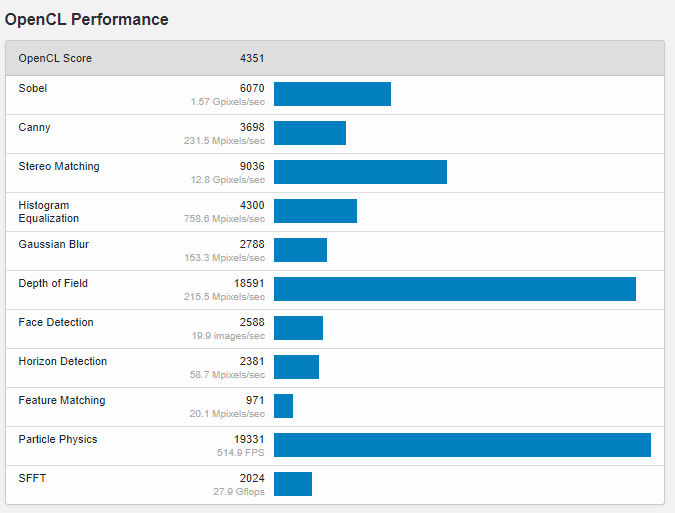Click the Sobel benchmark label
This screenshot has height=513, width=675.
click(x=33, y=88)
